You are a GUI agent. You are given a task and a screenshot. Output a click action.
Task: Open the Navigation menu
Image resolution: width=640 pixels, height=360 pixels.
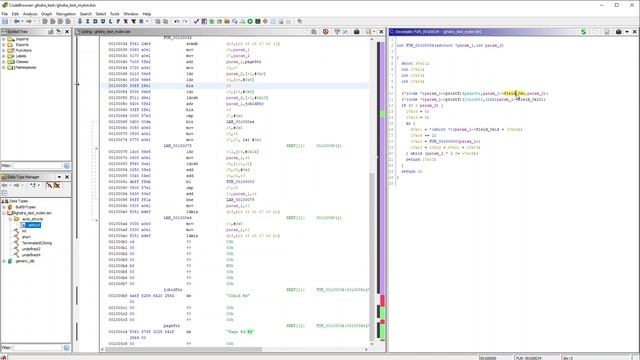[x=66, y=14]
